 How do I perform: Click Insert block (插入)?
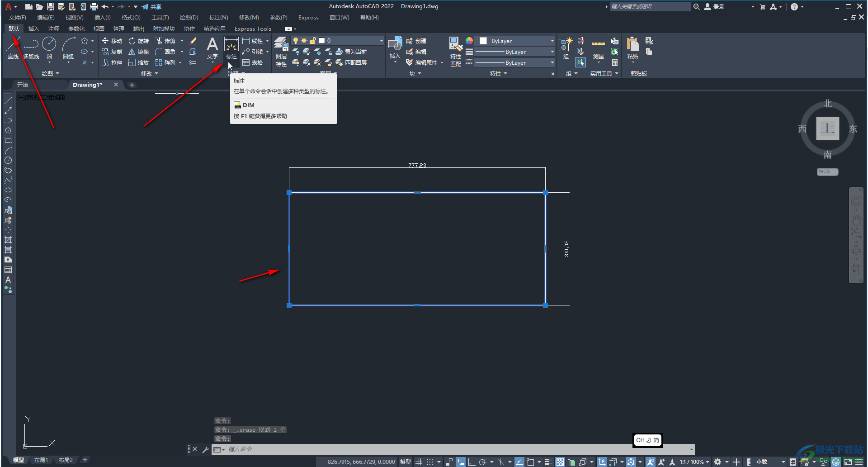(x=395, y=49)
